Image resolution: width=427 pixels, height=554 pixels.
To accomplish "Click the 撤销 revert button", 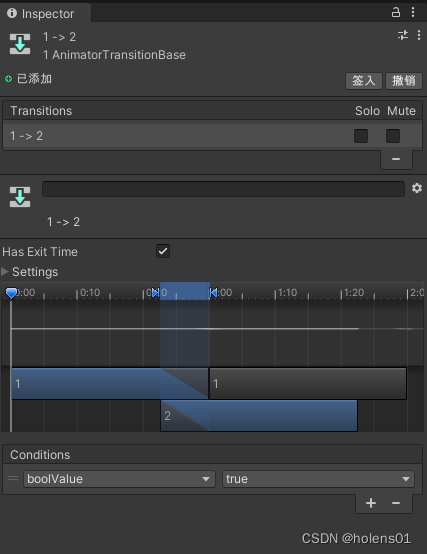I will tap(404, 81).
